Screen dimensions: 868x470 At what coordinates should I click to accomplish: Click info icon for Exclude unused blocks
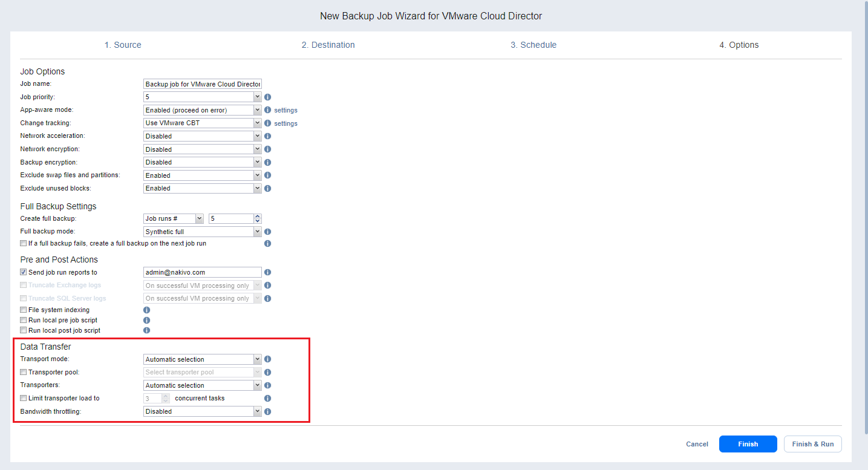point(267,188)
